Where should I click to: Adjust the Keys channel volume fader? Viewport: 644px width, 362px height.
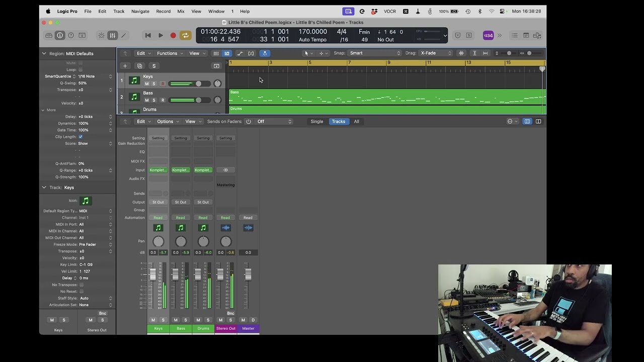coord(153,275)
